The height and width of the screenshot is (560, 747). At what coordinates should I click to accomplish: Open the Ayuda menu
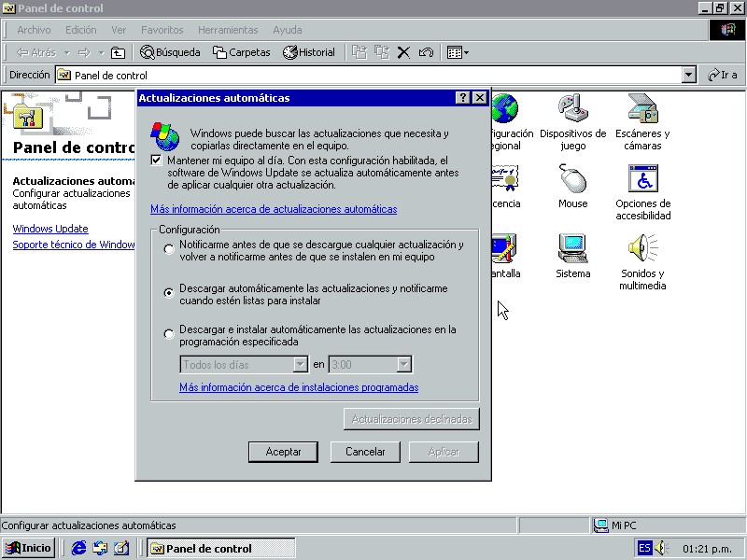288,30
